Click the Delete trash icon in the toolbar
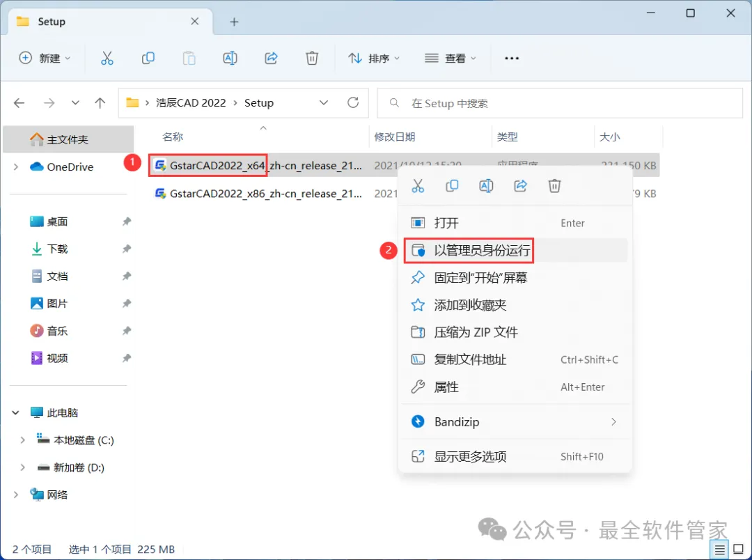The height and width of the screenshot is (560, 752). tap(312, 58)
